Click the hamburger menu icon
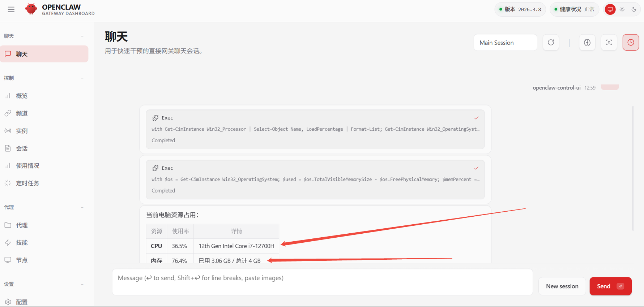Image resolution: width=644 pixels, height=307 pixels. tap(11, 9)
